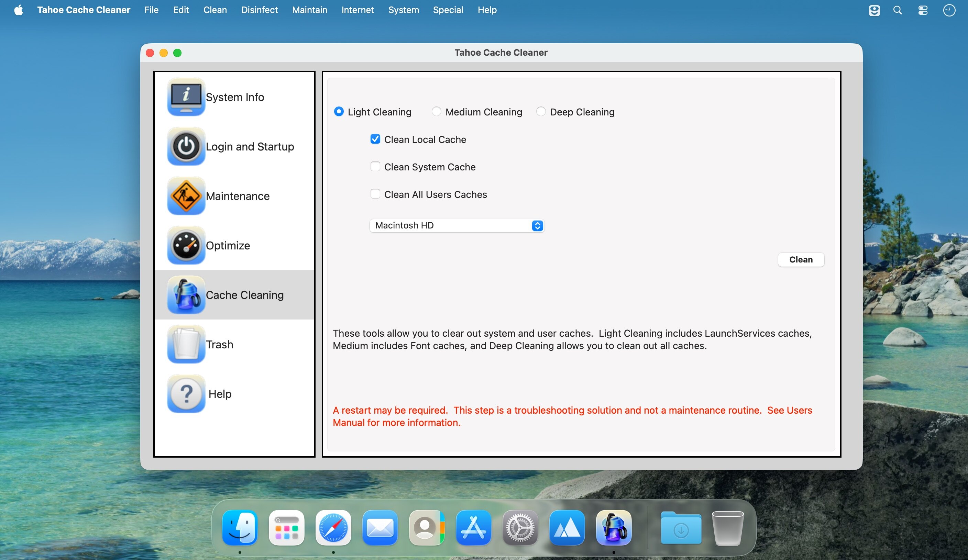Screen dimensions: 968x560
Task: Click the Clean button
Action: tap(801, 259)
